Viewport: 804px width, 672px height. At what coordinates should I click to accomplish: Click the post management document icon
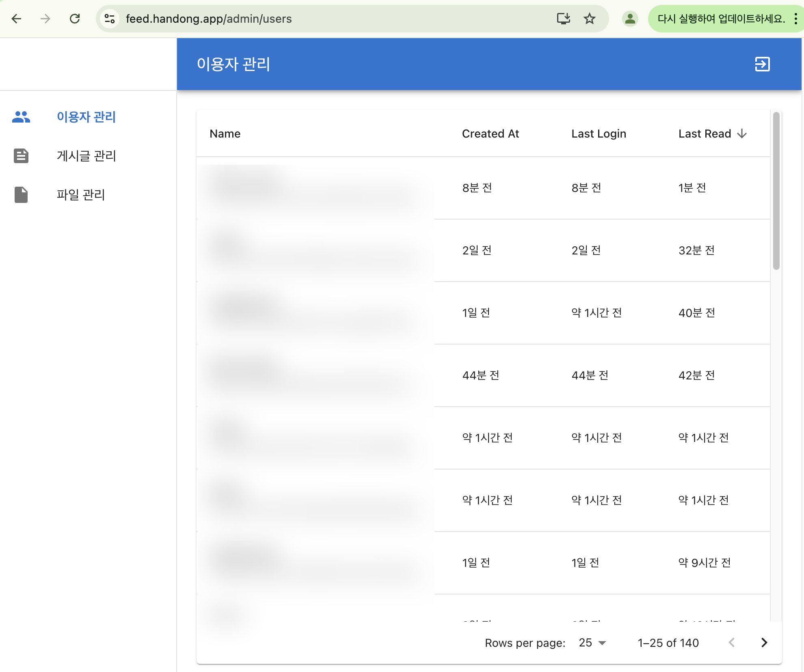click(21, 156)
